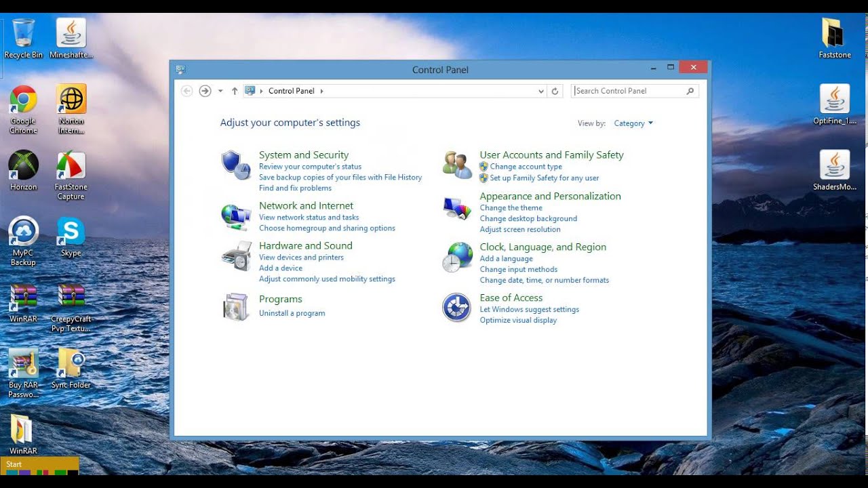The height and width of the screenshot is (488, 868).
Task: Refresh the Control Panel address bar
Action: tap(555, 91)
